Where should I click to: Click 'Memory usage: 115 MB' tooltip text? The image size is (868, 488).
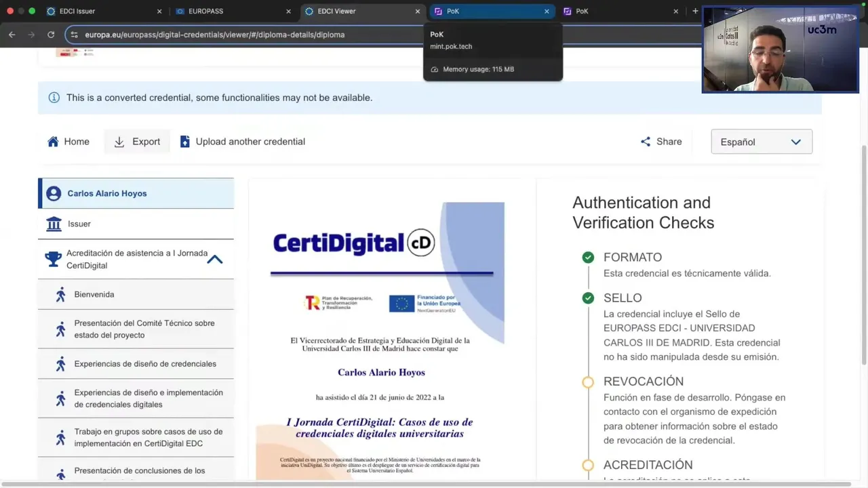(478, 69)
